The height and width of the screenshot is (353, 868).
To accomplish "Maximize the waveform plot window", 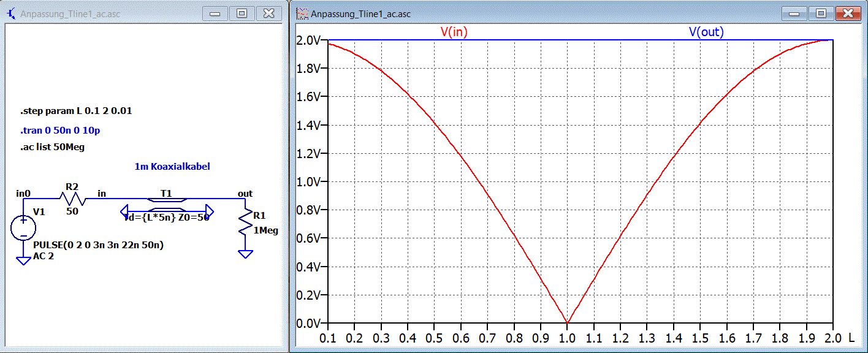I will click(821, 13).
